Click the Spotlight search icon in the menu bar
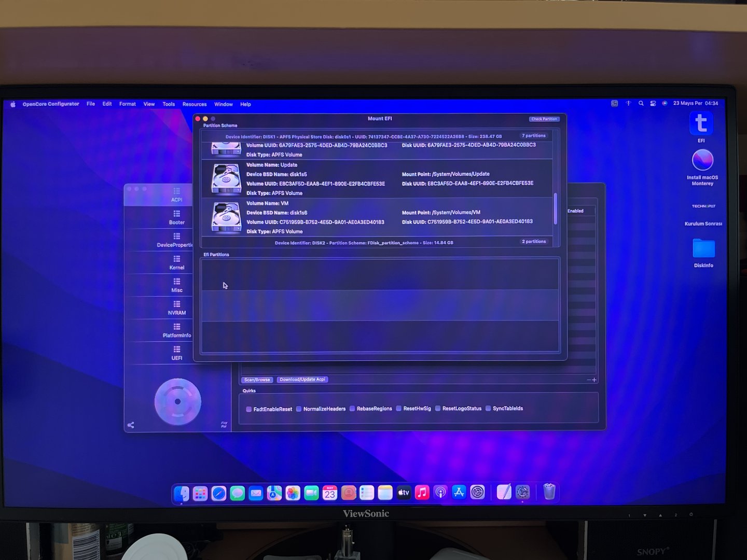The width and height of the screenshot is (747, 560). point(641,103)
